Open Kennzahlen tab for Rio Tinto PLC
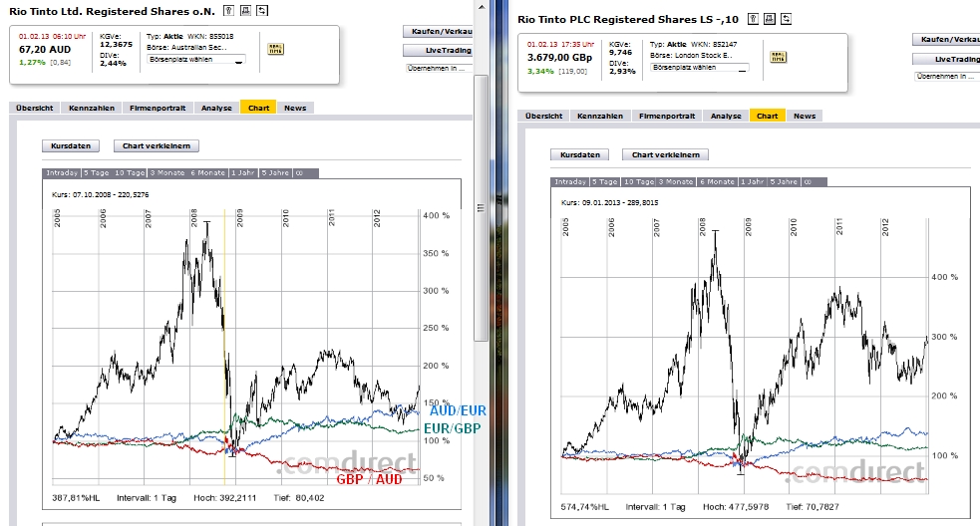 point(600,117)
